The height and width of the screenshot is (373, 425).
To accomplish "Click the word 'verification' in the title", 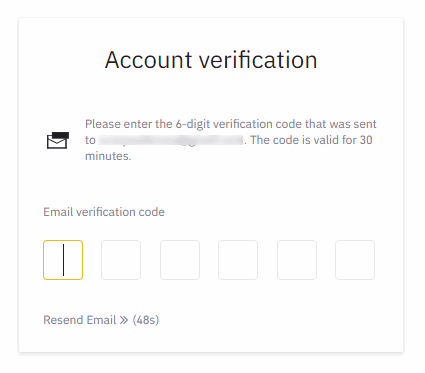I will point(258,60).
